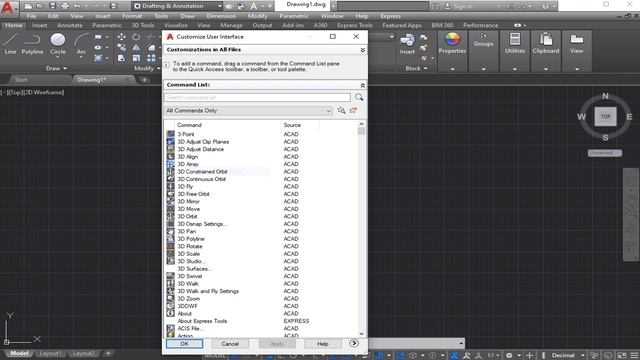
Task: Click the Cancel button
Action: click(x=230, y=344)
